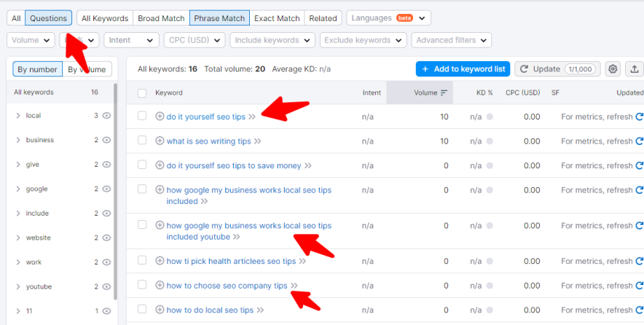
Task: Add 'how ti pick health articlees seo tips' plus icon
Action: tap(160, 261)
